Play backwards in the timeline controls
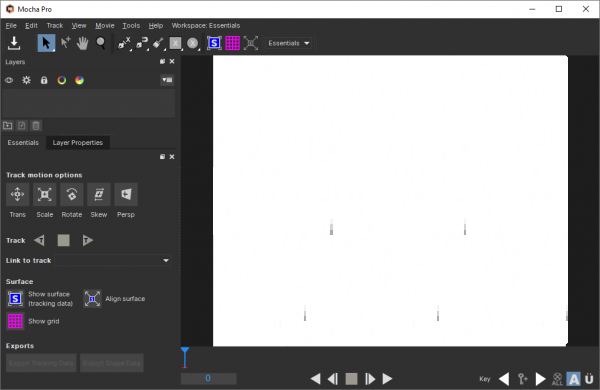Screen dimensions: 600x390 coord(315,379)
